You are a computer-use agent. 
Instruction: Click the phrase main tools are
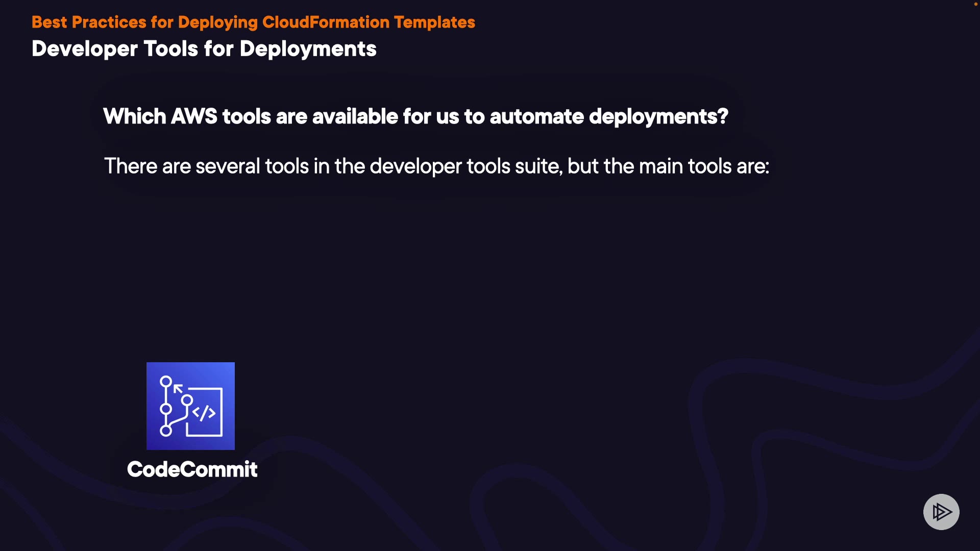[x=704, y=166]
